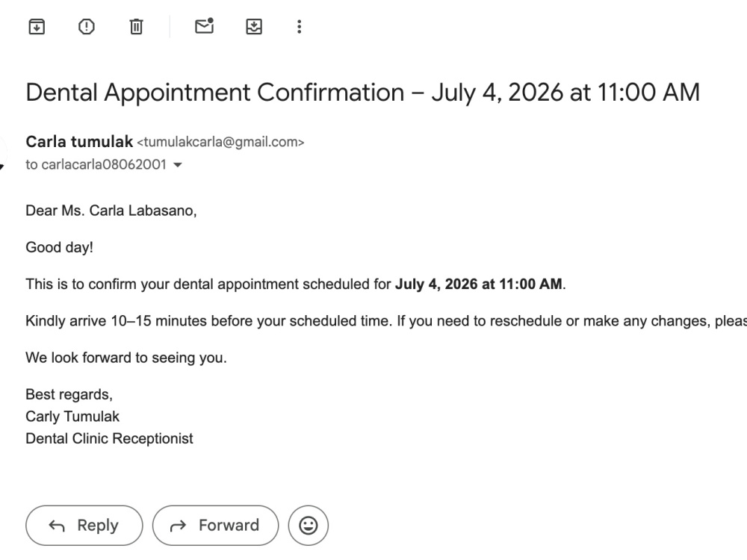Mark the email as unread
Viewport: 747px width, 560px height.
point(205,25)
